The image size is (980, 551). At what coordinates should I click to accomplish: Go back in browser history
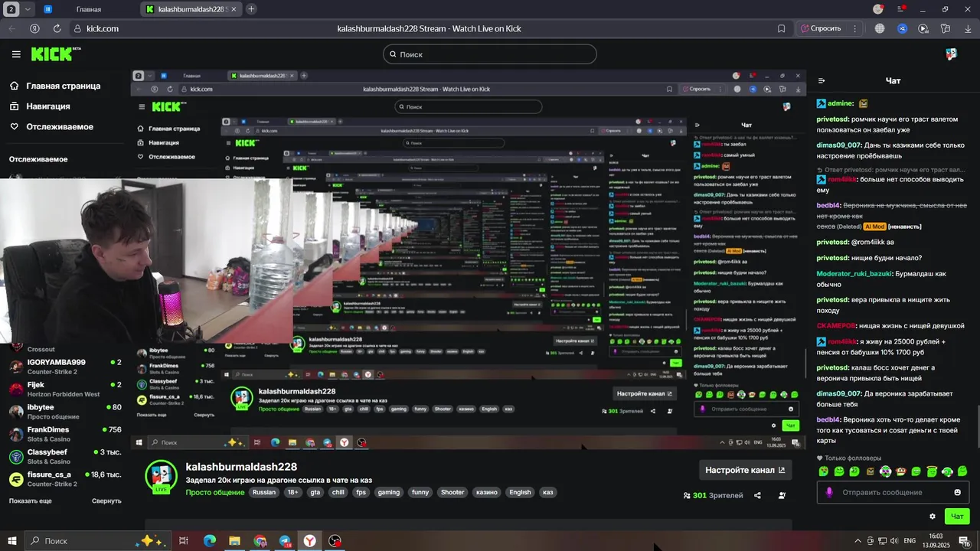click(x=11, y=28)
